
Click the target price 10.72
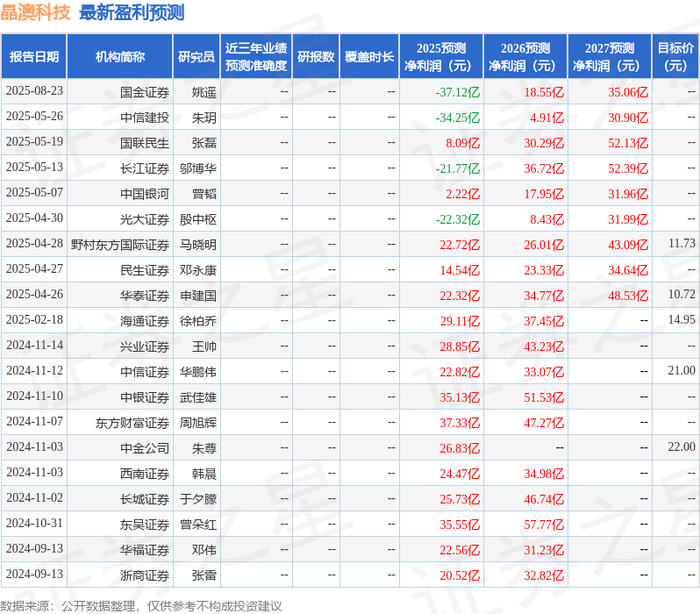[682, 294]
